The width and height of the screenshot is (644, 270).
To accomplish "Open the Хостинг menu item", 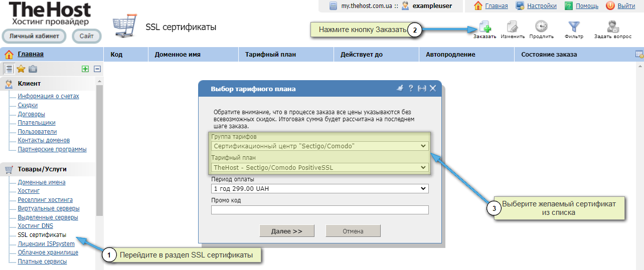I will point(29,191).
